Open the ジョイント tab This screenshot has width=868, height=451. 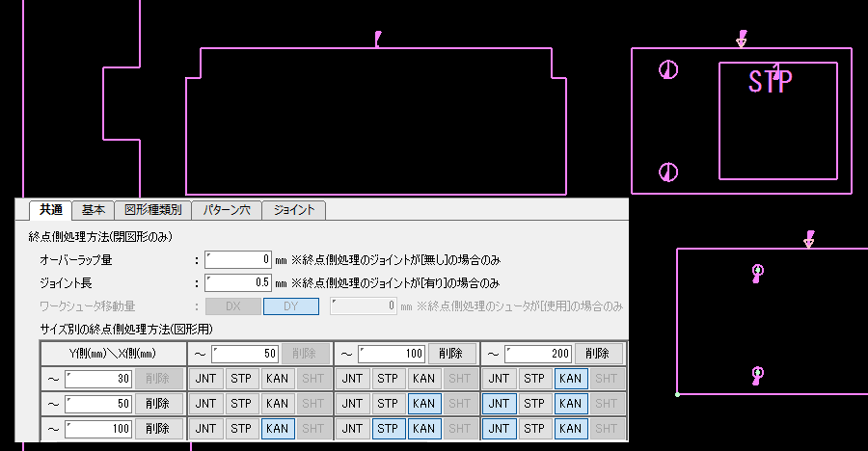pos(294,210)
